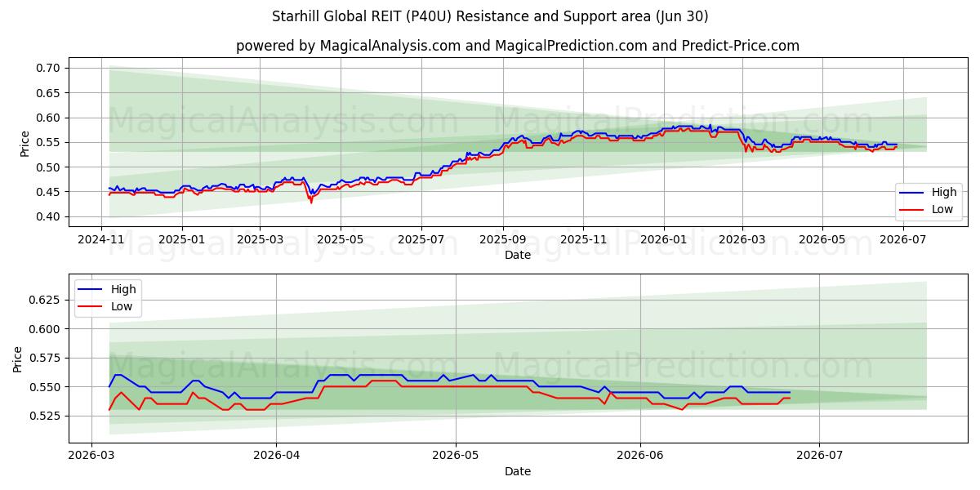The width and height of the screenshot is (980, 490).
Task: Click the 0.70 tick label on top chart
Action: (x=49, y=68)
